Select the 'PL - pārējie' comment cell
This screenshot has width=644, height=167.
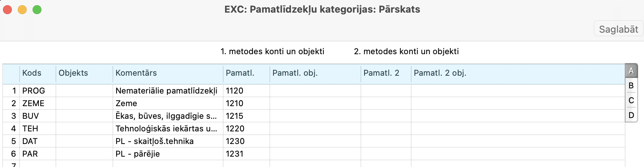(x=167, y=154)
